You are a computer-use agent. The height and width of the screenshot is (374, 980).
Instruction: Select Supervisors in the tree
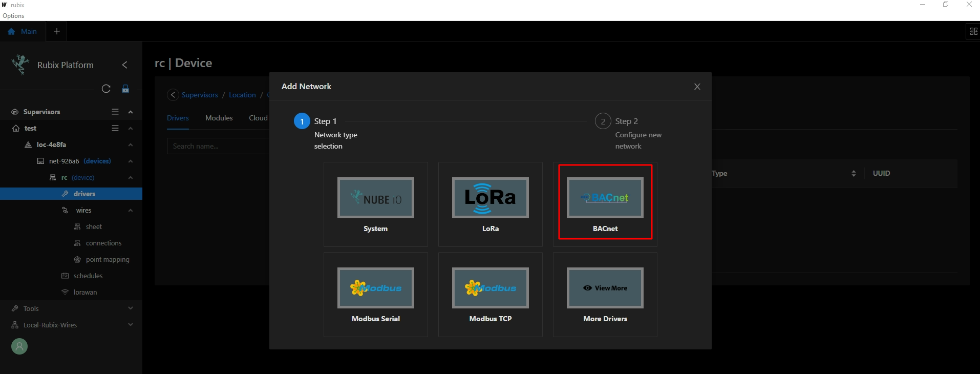pyautogui.click(x=41, y=112)
